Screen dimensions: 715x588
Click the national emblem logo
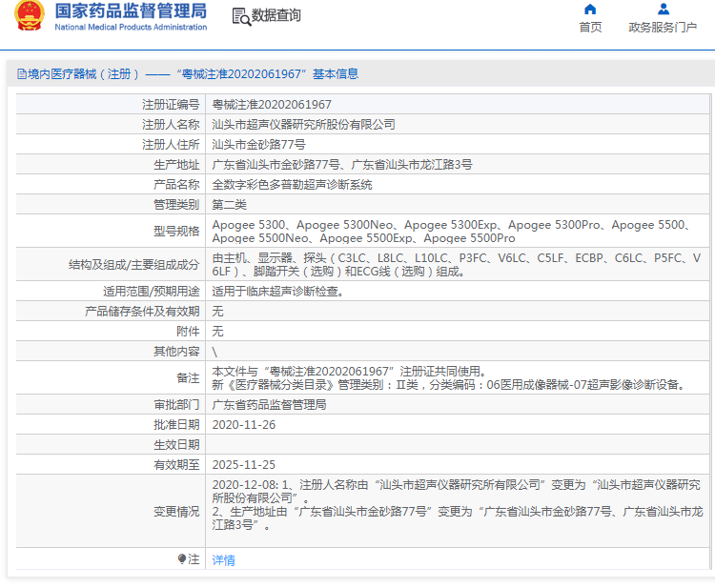click(x=30, y=15)
